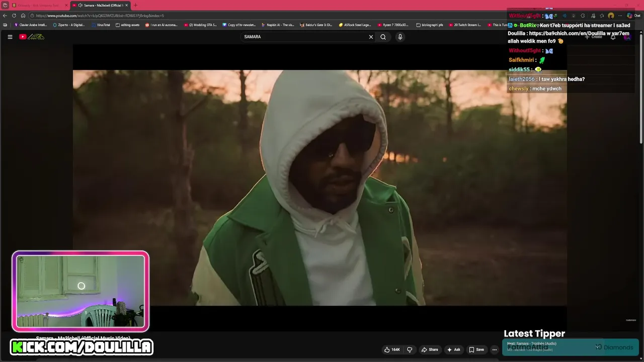The image size is (644, 362).
Task: Like the video with 164K likes
Action: tap(392, 349)
